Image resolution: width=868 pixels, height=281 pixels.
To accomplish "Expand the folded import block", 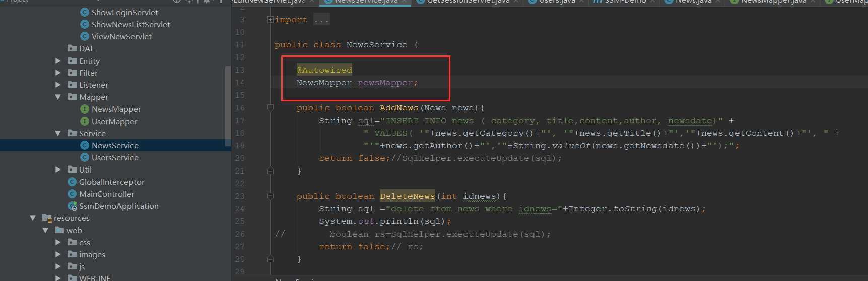I will pos(270,20).
